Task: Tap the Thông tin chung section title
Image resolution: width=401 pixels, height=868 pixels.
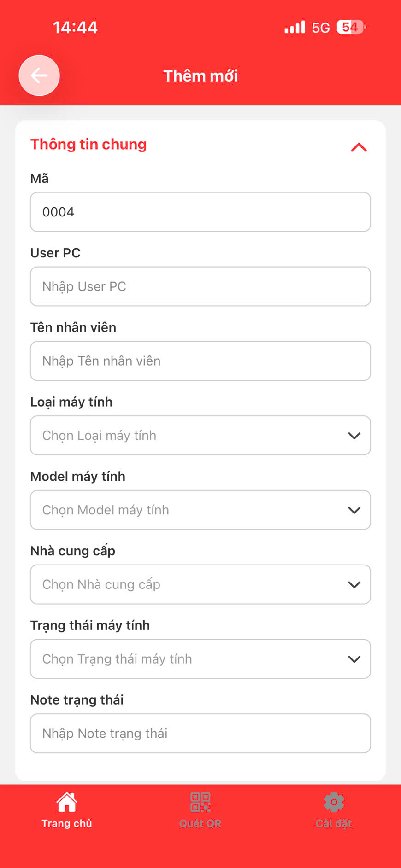Action: click(88, 144)
